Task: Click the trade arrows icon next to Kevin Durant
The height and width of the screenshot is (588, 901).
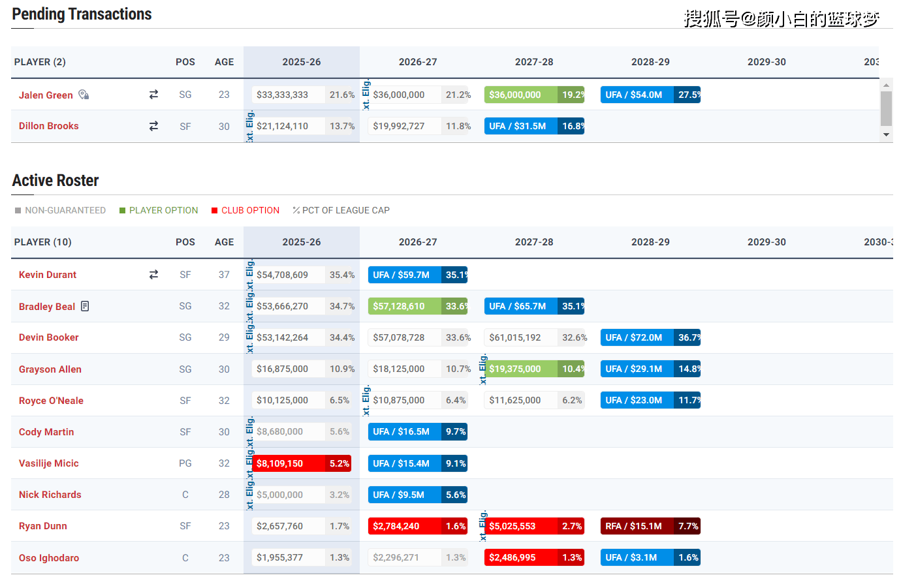Action: pyautogui.click(x=153, y=275)
